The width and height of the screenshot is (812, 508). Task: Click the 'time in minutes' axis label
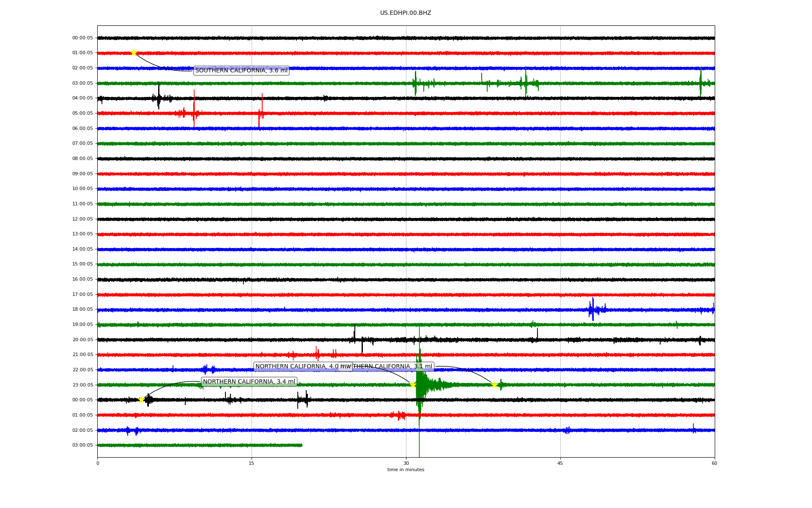pos(405,469)
